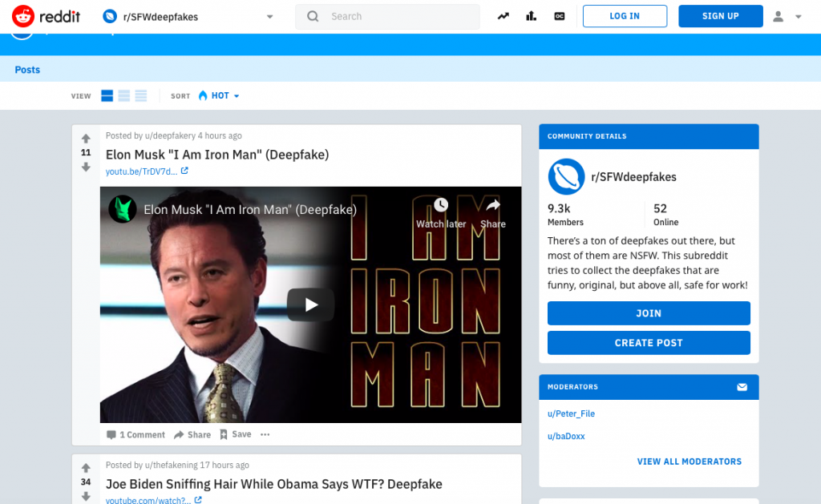The height and width of the screenshot is (504, 821).
Task: Open the Original Content OC icon
Action: click(x=559, y=16)
